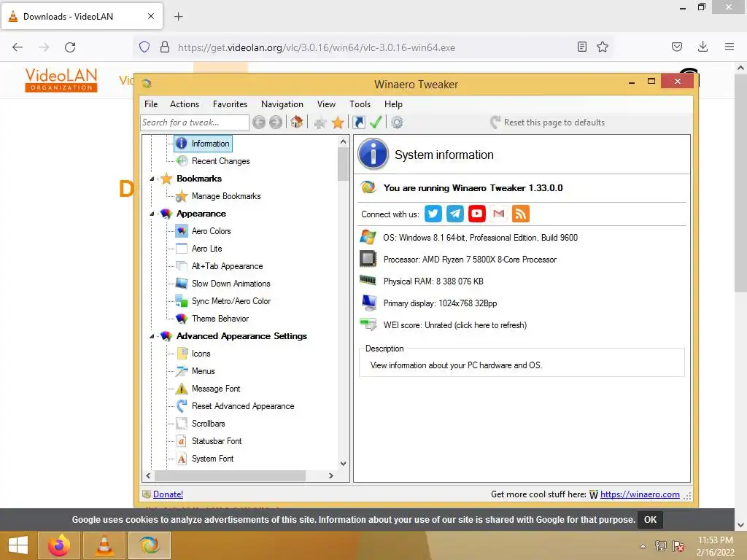Select Theme Behavior in the tree
The image size is (747, 560).
(x=220, y=319)
